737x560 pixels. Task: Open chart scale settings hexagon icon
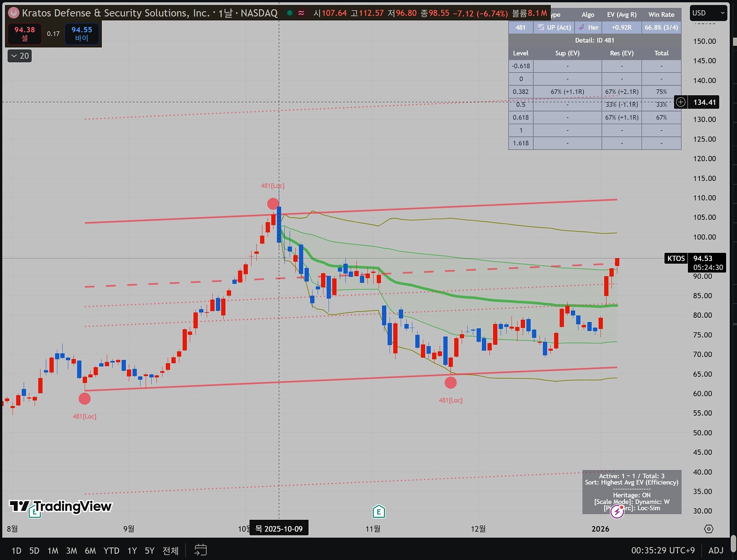point(709,529)
